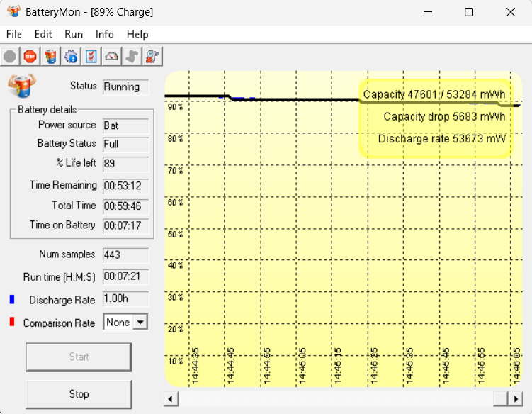Click the Time Remaining field 00:53:12

pos(126,186)
